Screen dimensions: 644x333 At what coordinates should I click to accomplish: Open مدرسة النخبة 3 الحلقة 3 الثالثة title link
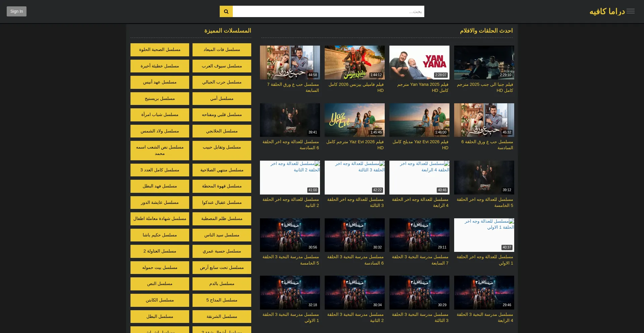click(420, 318)
